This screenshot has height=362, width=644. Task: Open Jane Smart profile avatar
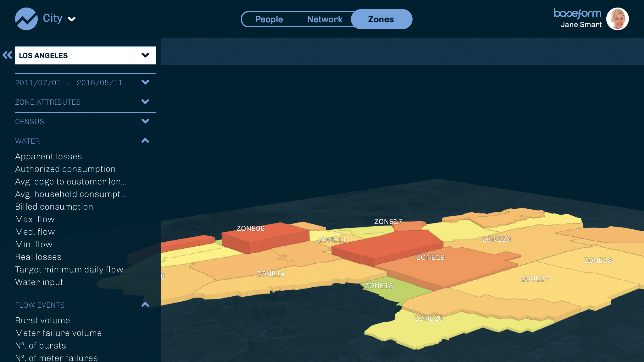pyautogui.click(x=617, y=19)
